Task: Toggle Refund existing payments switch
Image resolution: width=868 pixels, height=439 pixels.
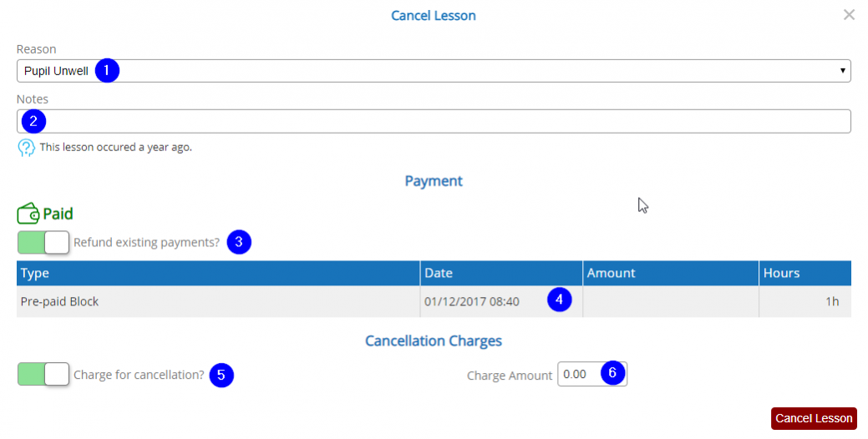Action: 43,242
